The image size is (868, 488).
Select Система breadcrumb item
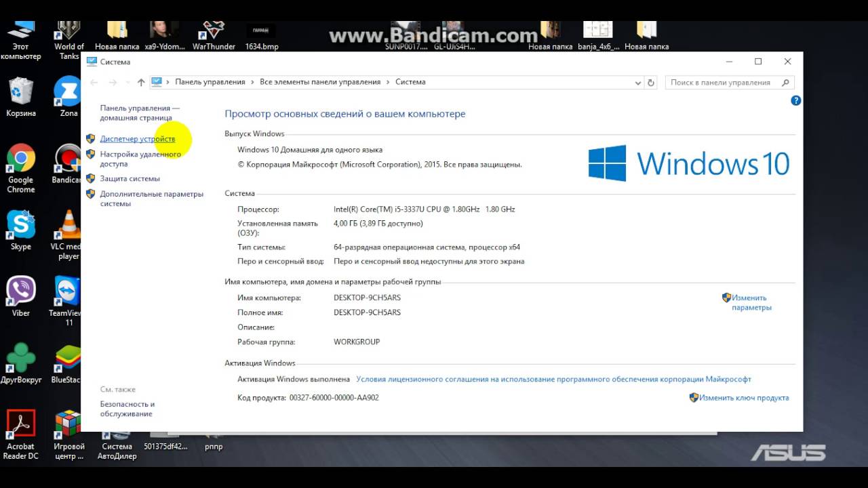[410, 82]
